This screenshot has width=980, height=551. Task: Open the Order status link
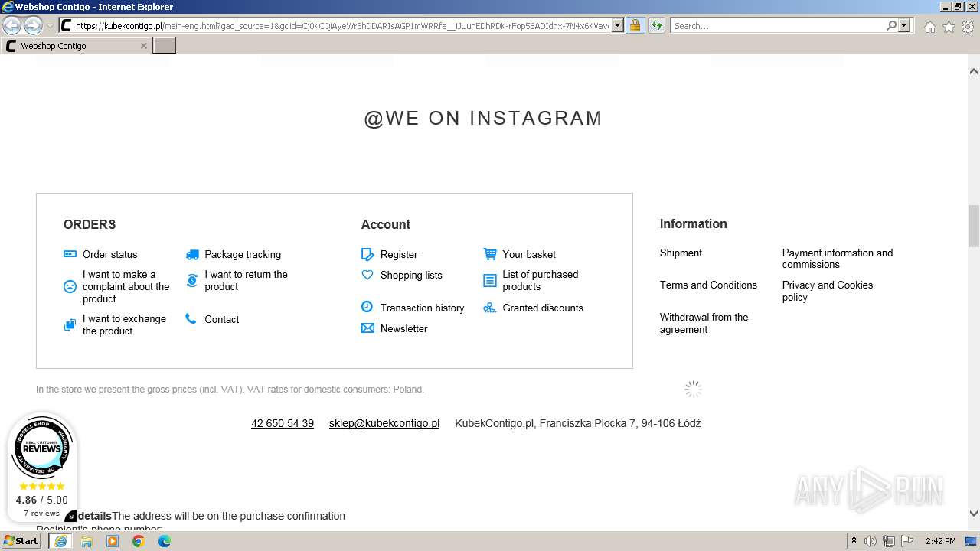[110, 254]
